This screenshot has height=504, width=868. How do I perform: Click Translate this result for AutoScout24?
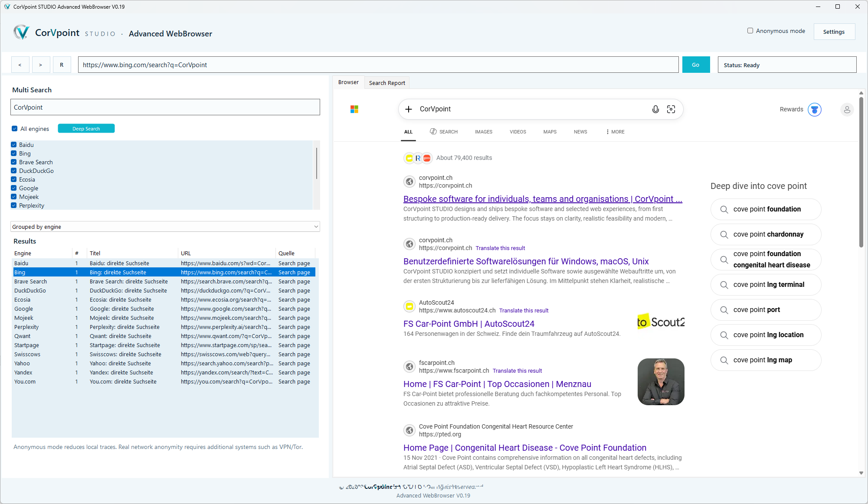(x=524, y=310)
